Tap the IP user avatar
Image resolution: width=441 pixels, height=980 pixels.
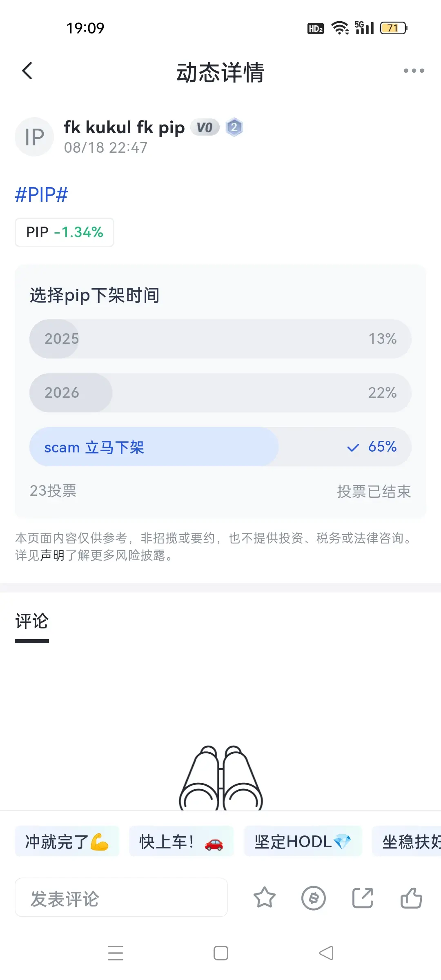[34, 137]
